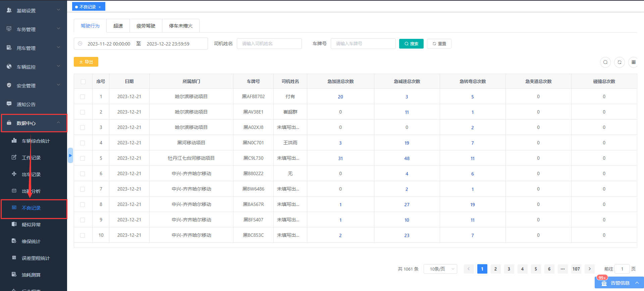The width and height of the screenshot is (644, 291).
Task: Open the 急转弯 count 19 link
Action: coord(473,205)
